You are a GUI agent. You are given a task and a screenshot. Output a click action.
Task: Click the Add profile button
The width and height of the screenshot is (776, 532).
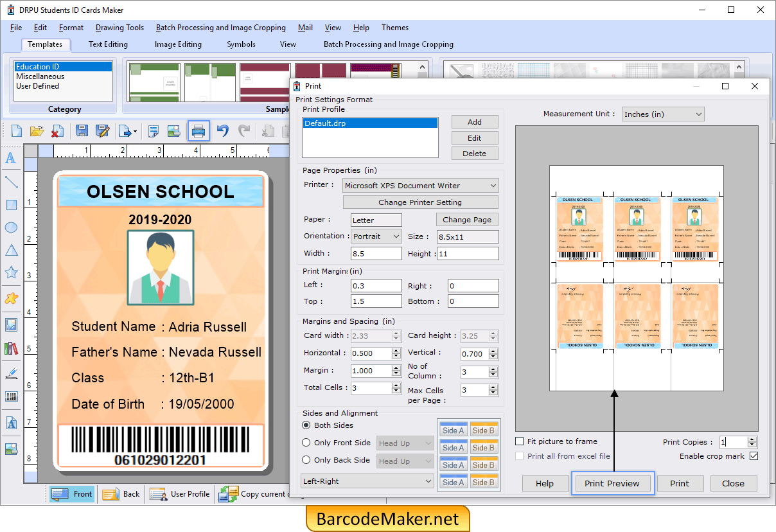click(x=475, y=122)
